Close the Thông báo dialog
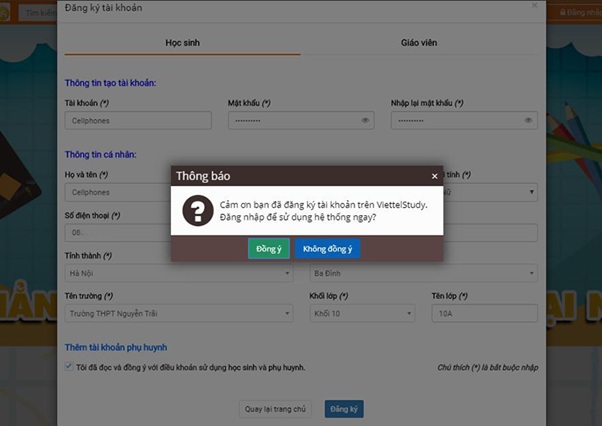The width and height of the screenshot is (602, 426). [x=434, y=175]
